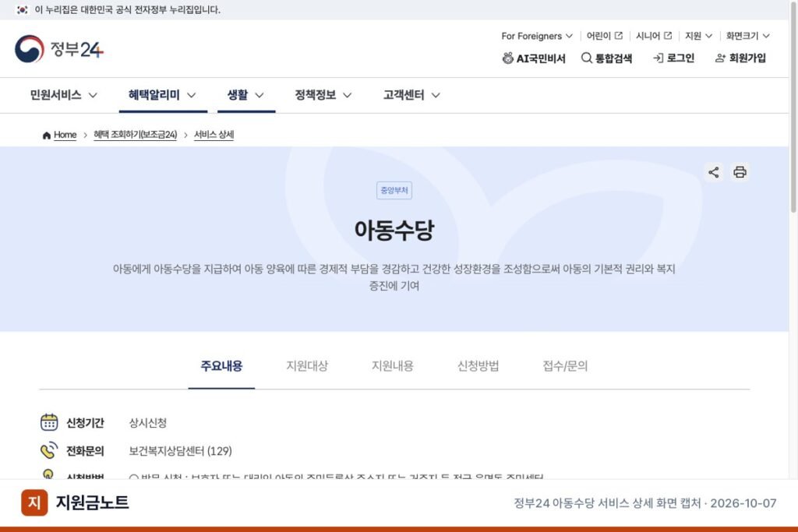Switch to the 접수/문의 tab

[x=565, y=366]
